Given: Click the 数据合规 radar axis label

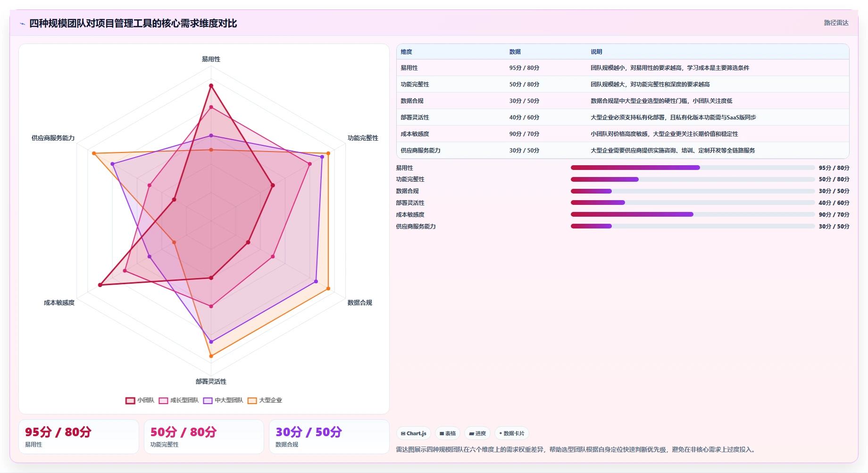Looking at the screenshot, I should pos(359,303).
